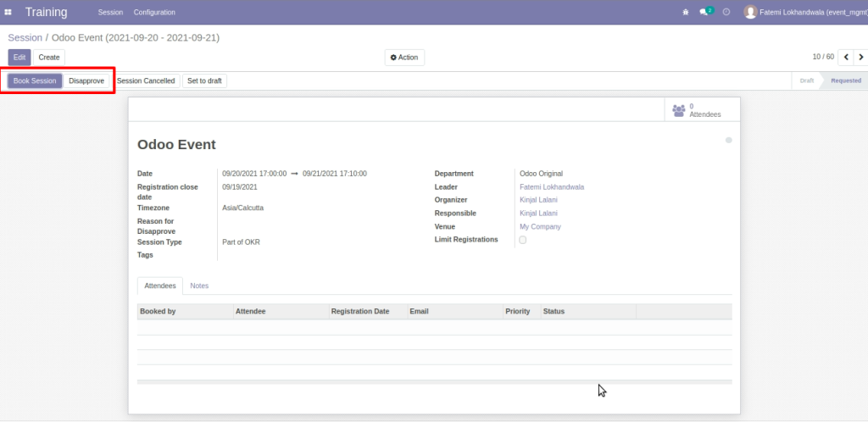Open the Configuration menu

154,12
